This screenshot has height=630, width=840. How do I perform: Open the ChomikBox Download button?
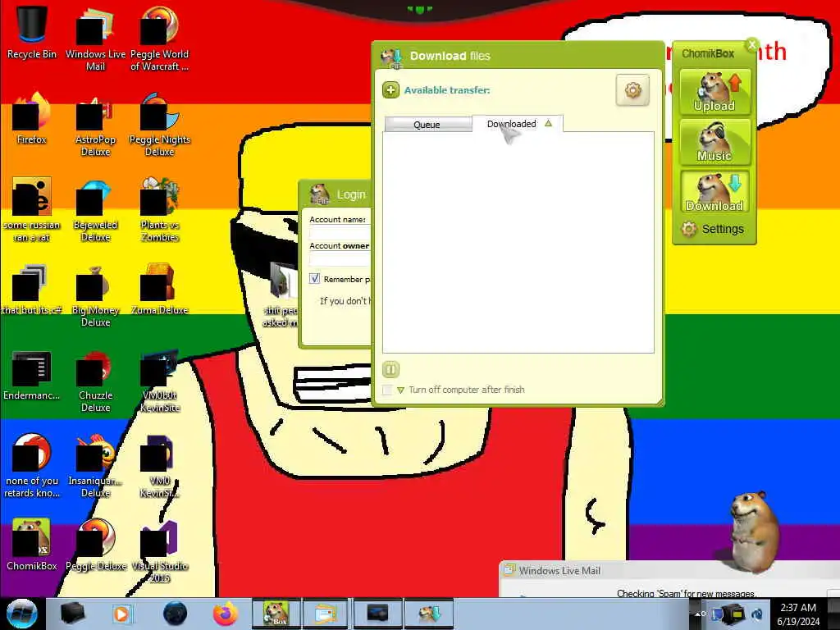(714, 192)
